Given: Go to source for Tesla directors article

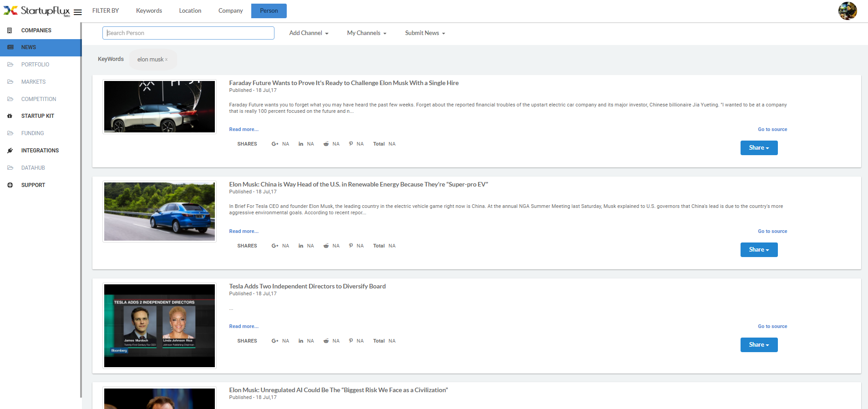Looking at the screenshot, I should [x=772, y=327].
